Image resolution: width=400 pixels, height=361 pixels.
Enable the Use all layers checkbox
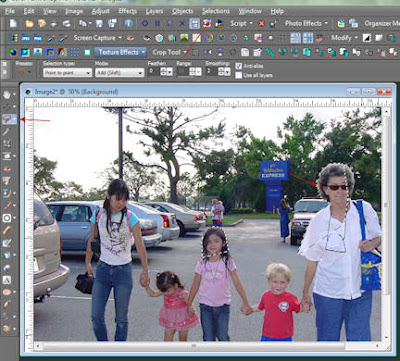pos(238,75)
